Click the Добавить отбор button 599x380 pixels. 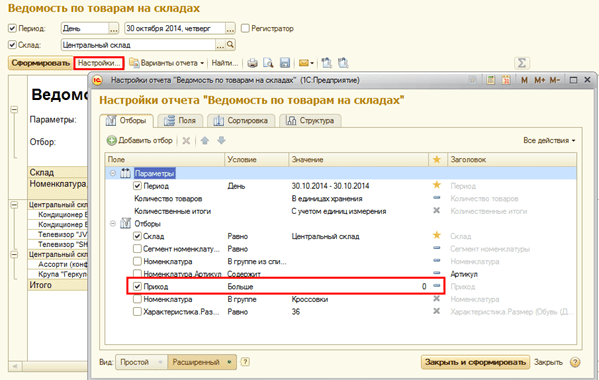[140, 141]
